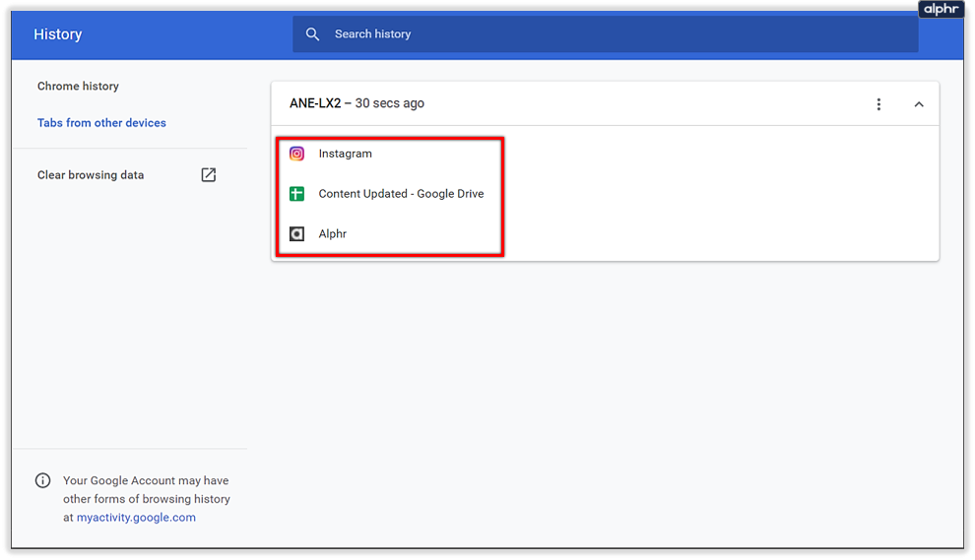Collapse the ANE-LX2 device card
The width and height of the screenshot is (975, 560).
(x=919, y=104)
